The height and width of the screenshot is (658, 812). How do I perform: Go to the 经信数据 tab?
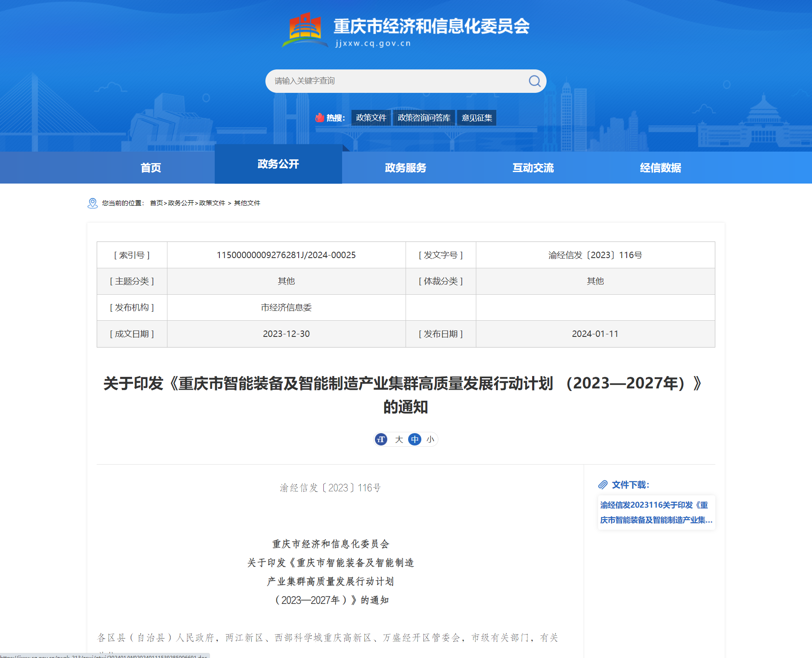[x=660, y=168]
